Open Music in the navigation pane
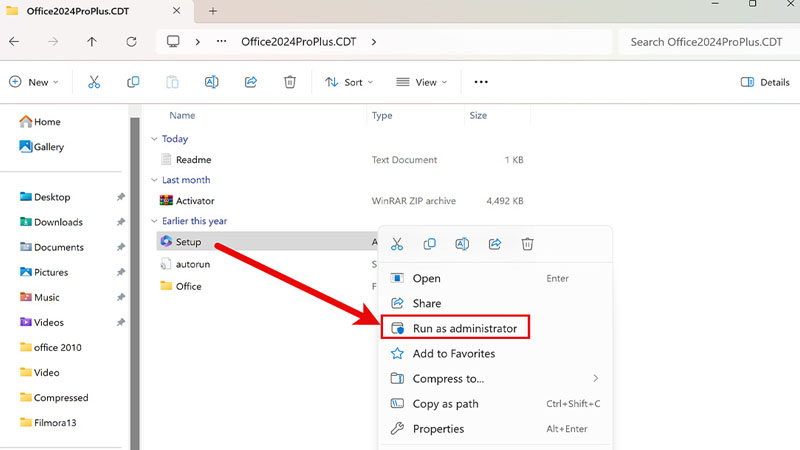The width and height of the screenshot is (800, 450). point(39,297)
